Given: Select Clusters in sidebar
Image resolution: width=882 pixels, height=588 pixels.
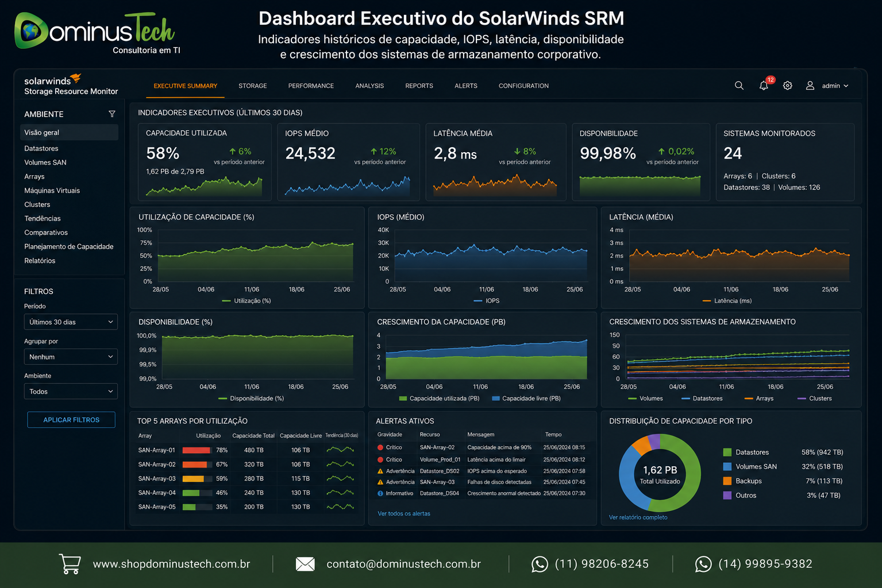Looking at the screenshot, I should tap(37, 204).
